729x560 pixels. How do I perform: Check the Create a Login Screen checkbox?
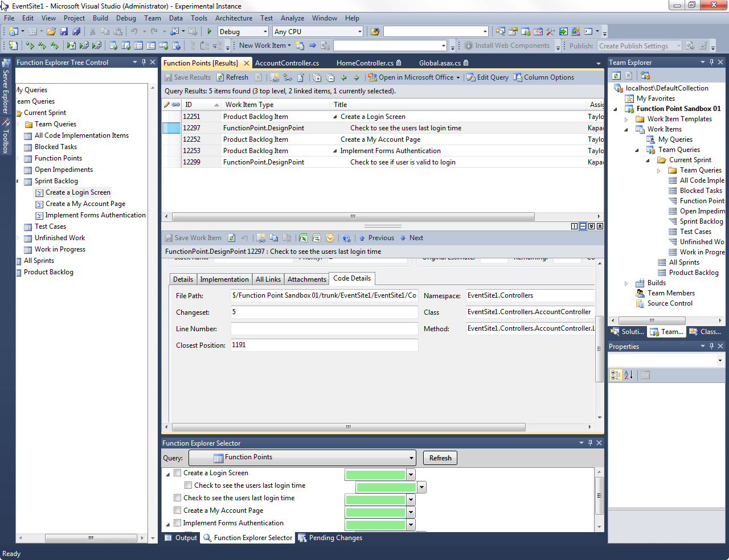point(178,473)
